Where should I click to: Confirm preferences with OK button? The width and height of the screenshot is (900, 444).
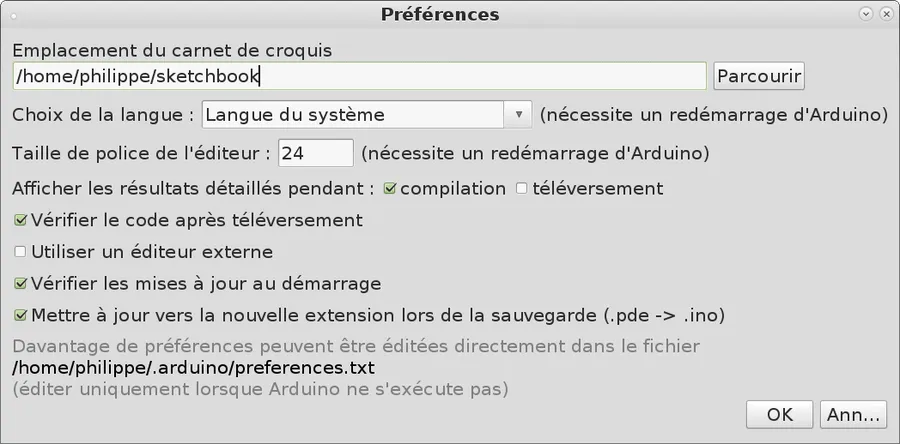779,415
